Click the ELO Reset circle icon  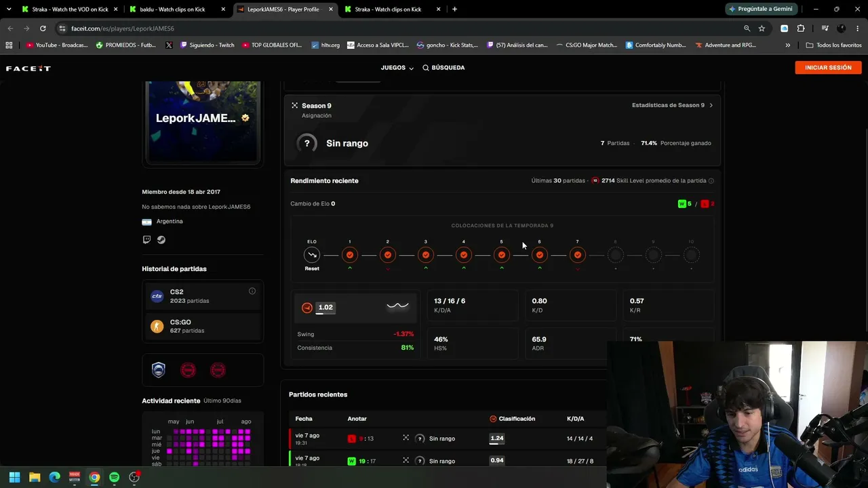312,255
